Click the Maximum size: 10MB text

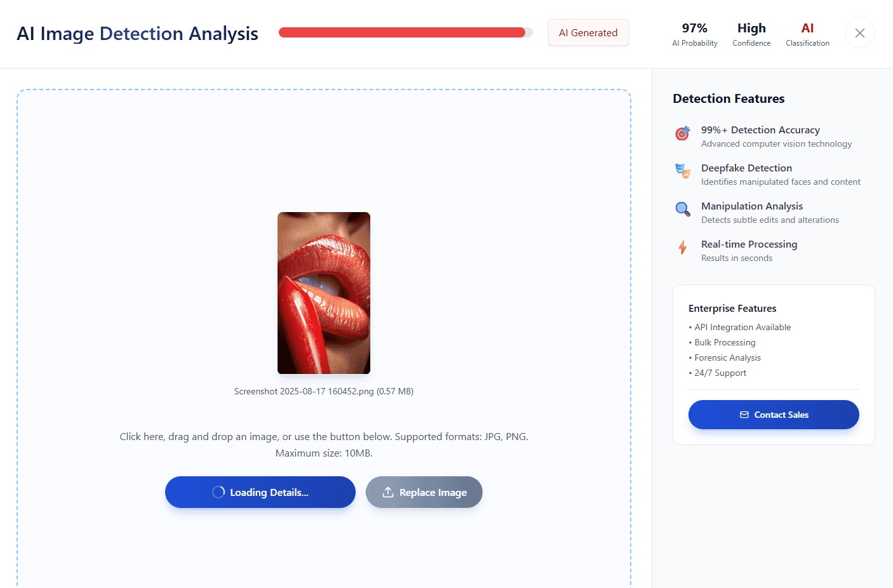324,453
